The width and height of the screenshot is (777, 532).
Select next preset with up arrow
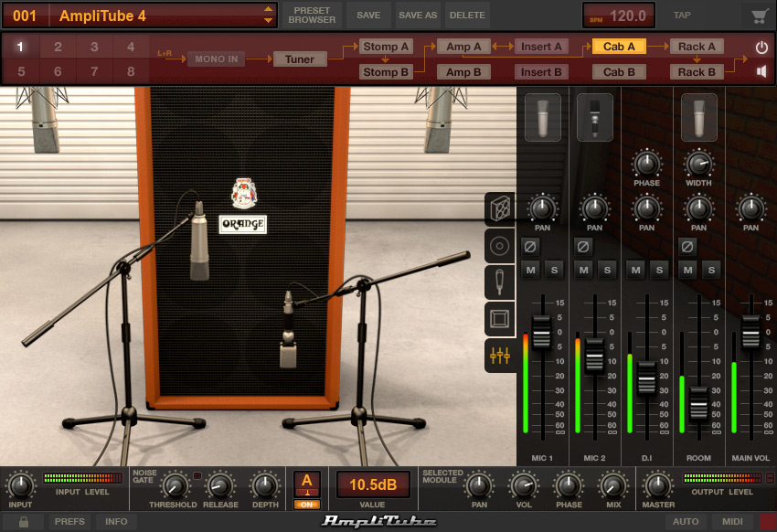point(268,9)
